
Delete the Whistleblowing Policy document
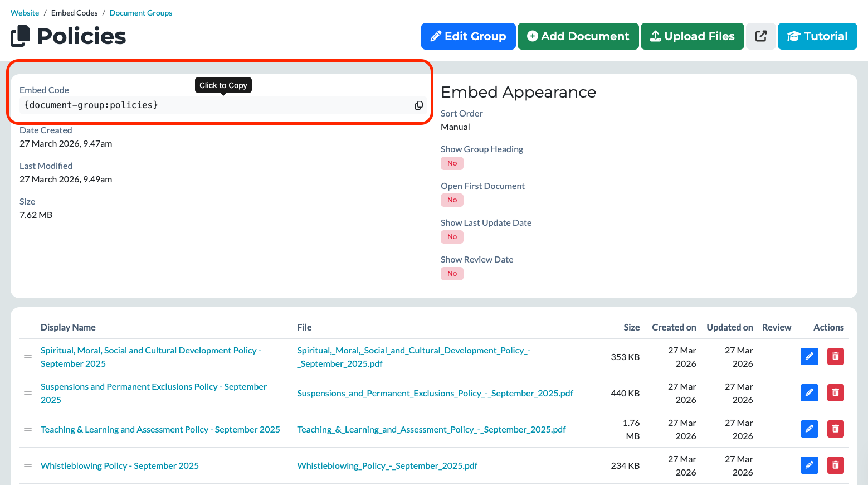pyautogui.click(x=835, y=465)
